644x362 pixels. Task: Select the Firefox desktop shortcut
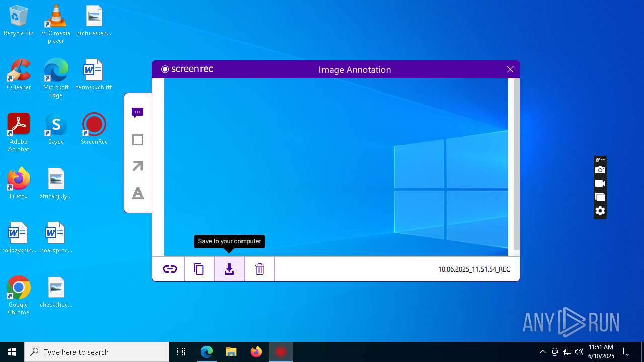[x=19, y=184]
